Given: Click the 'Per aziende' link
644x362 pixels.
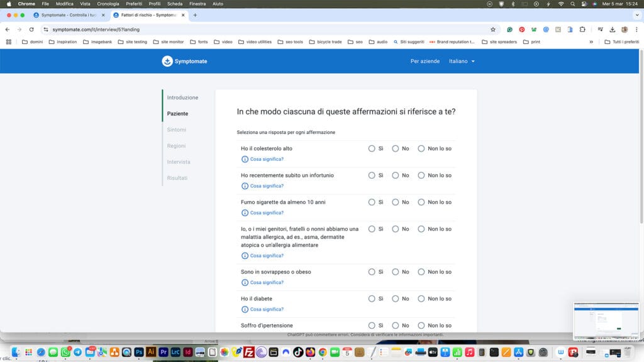Looking at the screenshot, I should [x=425, y=62].
